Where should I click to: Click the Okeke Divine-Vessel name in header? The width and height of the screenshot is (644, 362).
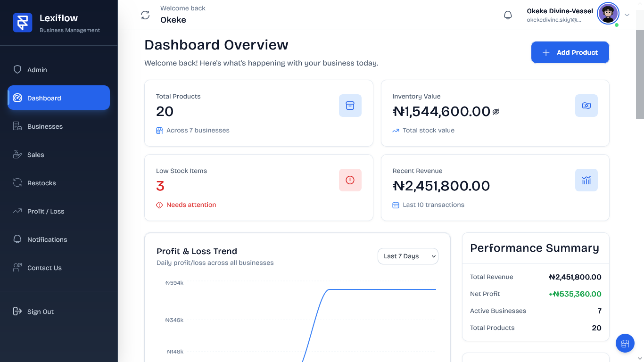coord(560,11)
